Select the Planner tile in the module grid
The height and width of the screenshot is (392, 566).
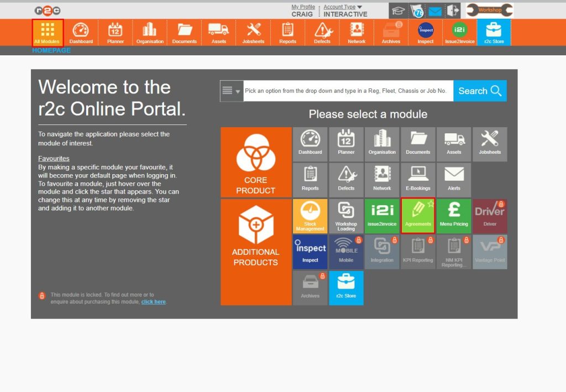(x=346, y=144)
